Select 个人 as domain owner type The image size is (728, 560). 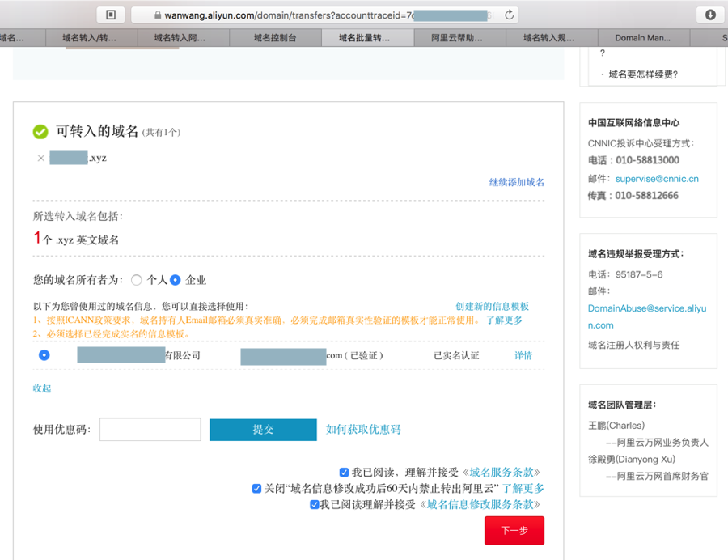tap(136, 280)
